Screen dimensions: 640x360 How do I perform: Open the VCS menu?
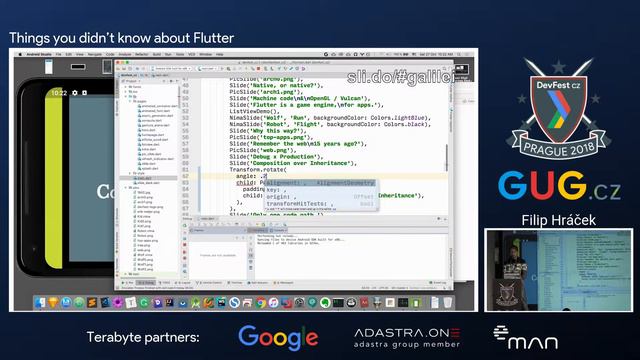(x=191, y=54)
